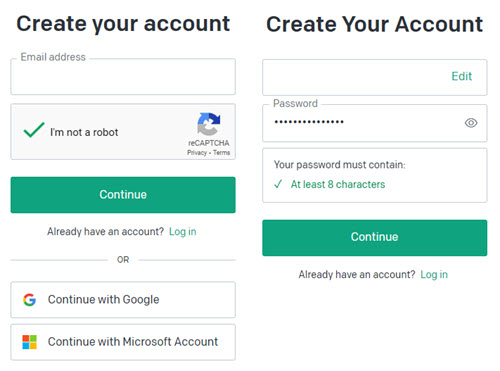
Task: Click Continue below the password requirements
Action: click(375, 238)
